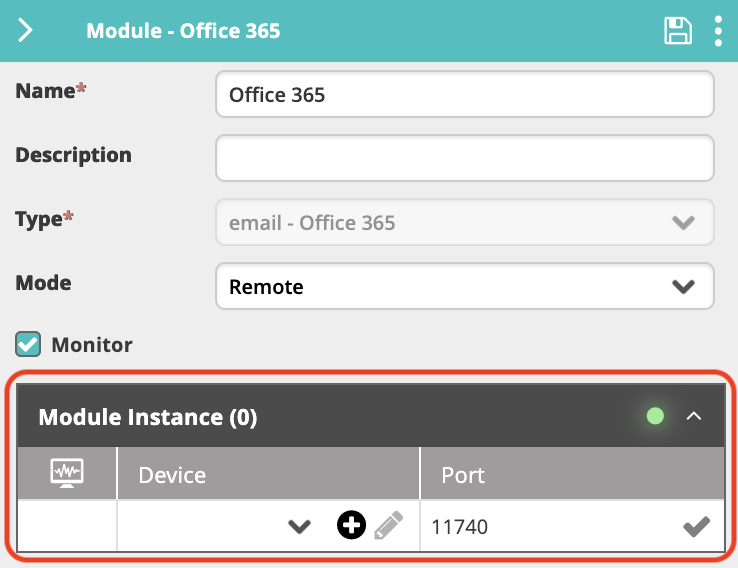Collapse the Module Instance section
This screenshot has height=568, width=738.
click(694, 416)
